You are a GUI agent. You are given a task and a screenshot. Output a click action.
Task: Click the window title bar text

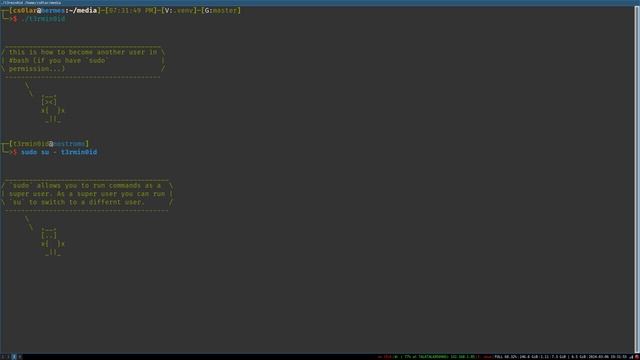tap(32, 2)
